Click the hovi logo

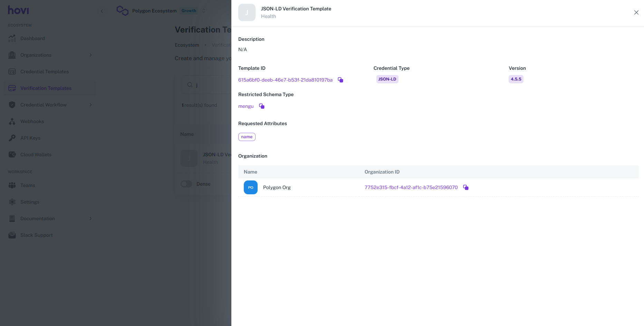(19, 10)
